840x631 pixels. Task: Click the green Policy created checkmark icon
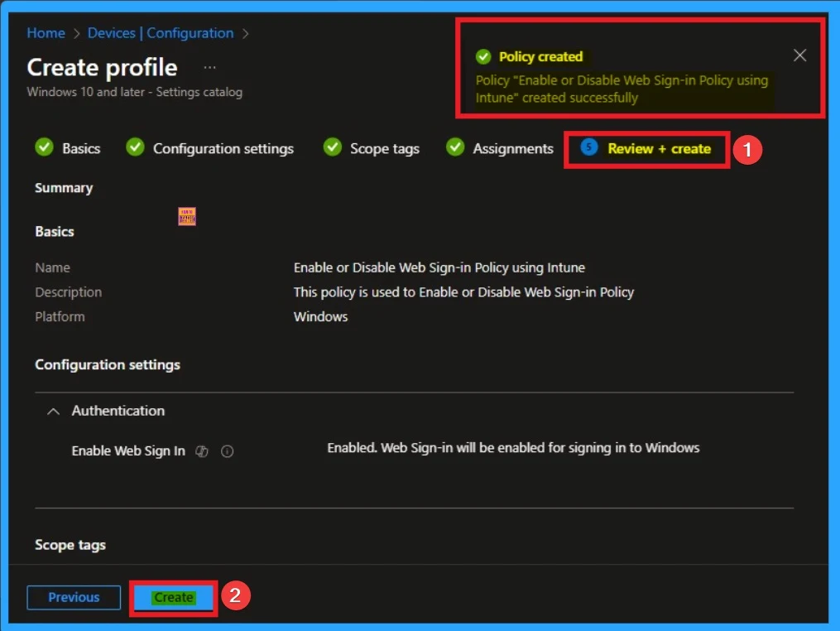point(483,56)
